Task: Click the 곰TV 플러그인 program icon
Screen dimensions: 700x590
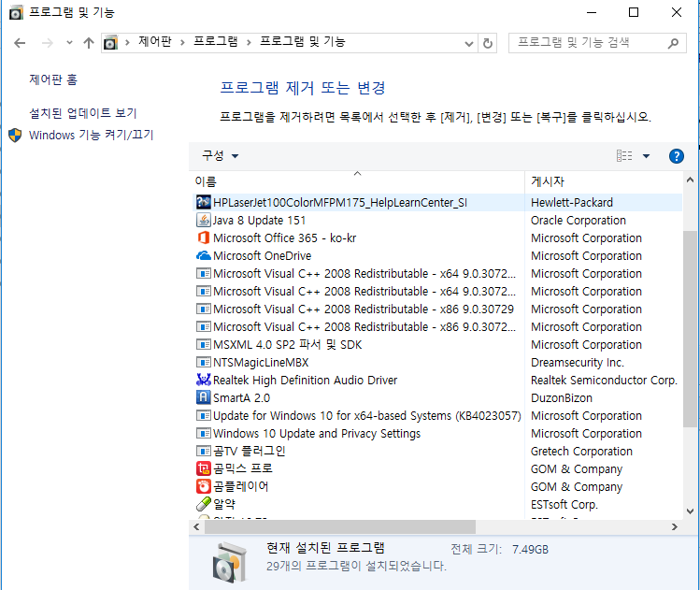Action: point(204,451)
